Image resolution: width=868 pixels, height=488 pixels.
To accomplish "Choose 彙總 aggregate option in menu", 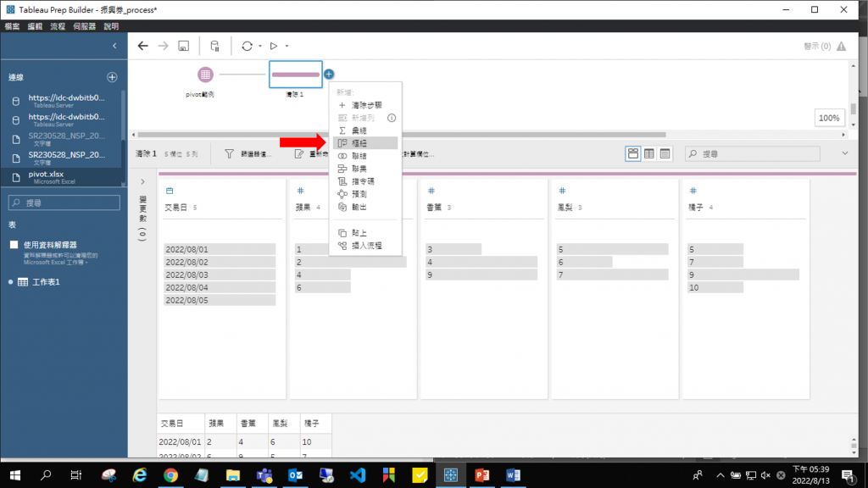I will (364, 130).
